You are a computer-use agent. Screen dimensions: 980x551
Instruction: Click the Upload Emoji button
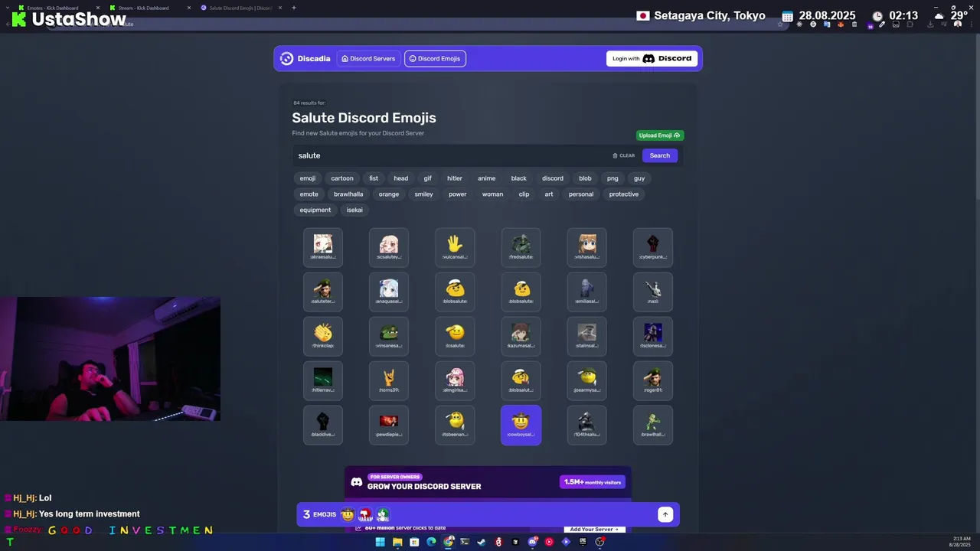point(659,135)
